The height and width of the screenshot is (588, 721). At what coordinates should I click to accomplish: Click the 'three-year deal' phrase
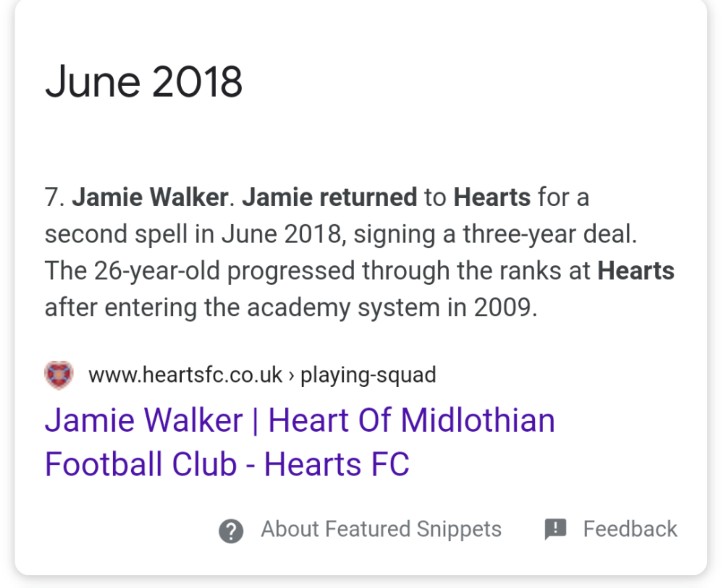pos(550,234)
